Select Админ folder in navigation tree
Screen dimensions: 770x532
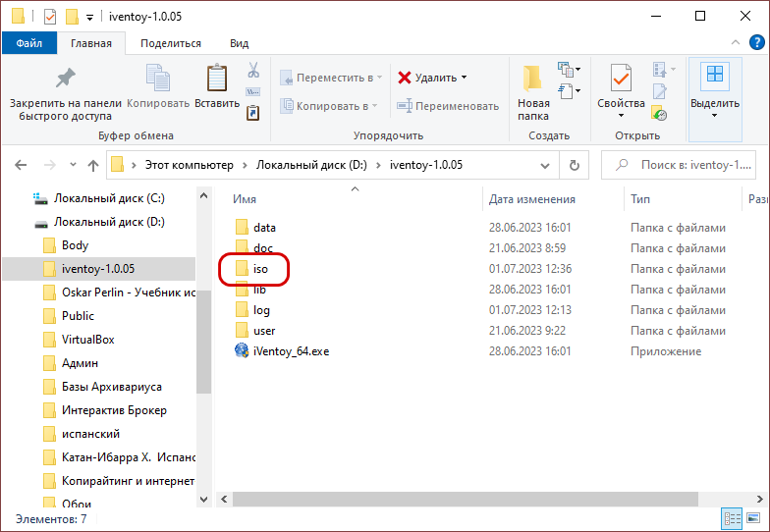coord(71,363)
